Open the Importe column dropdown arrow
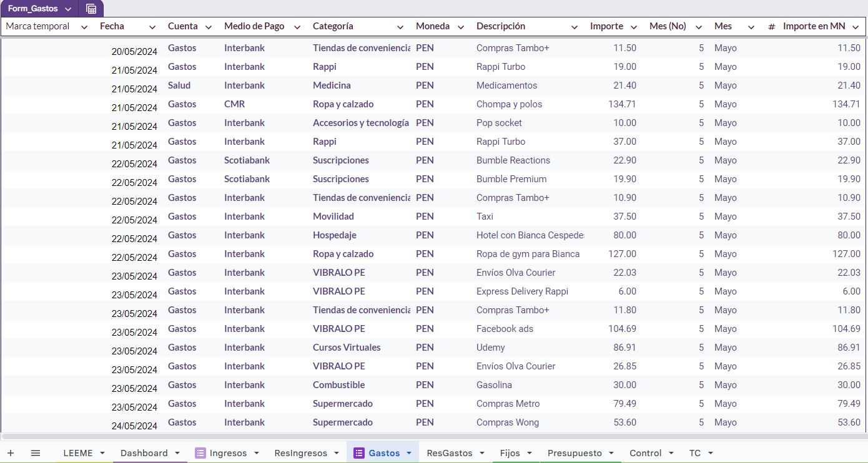 pos(634,27)
